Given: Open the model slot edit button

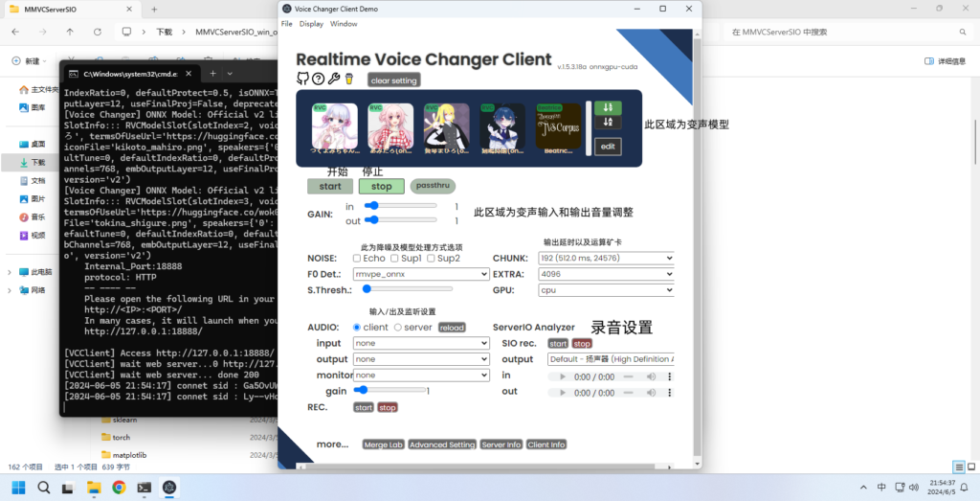Looking at the screenshot, I should pos(608,147).
